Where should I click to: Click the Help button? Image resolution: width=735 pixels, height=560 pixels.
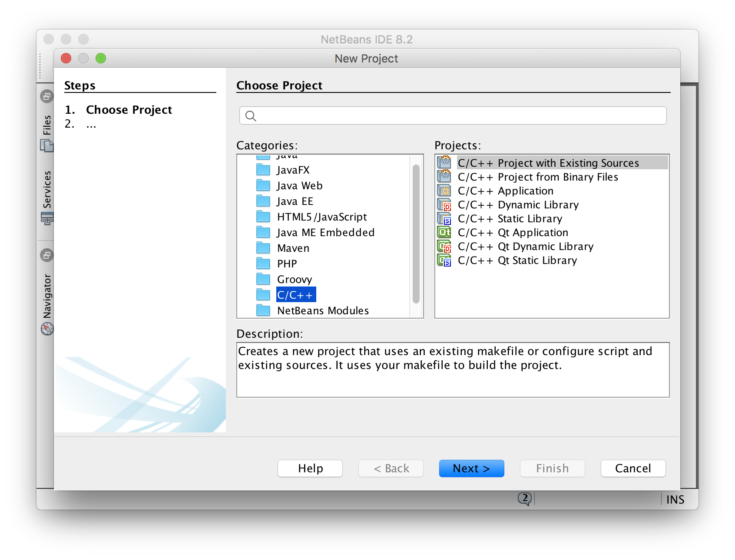(310, 468)
